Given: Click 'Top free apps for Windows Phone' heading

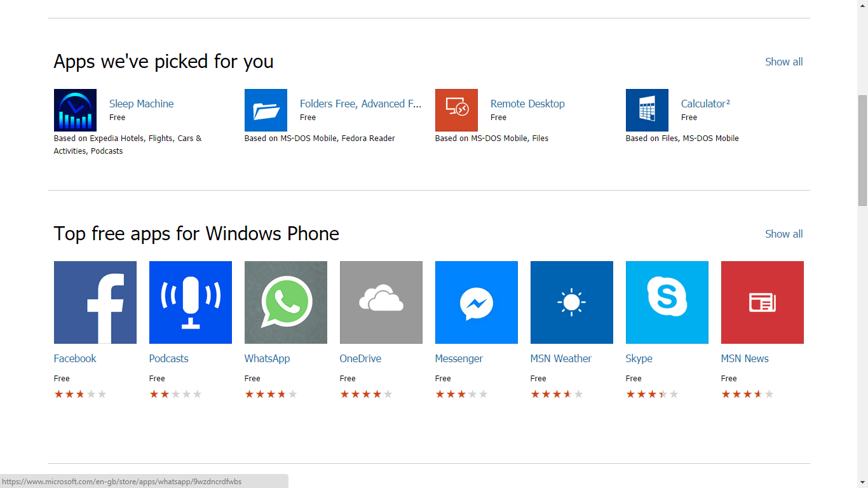Looking at the screenshot, I should coord(196,233).
